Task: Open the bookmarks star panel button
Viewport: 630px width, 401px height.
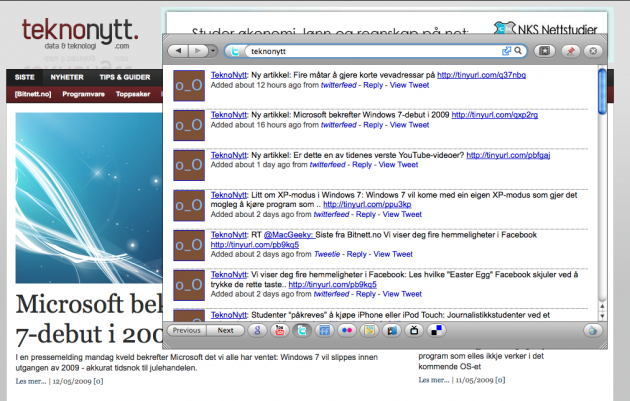Action: point(545,51)
